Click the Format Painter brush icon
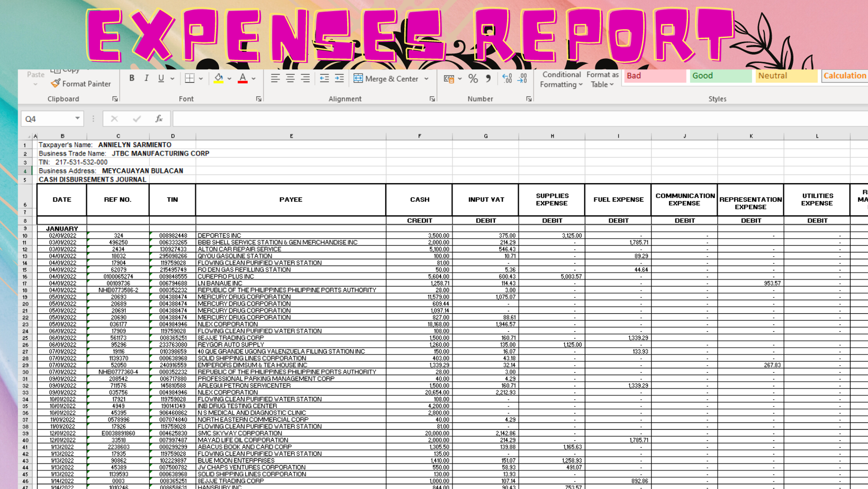 (x=56, y=84)
